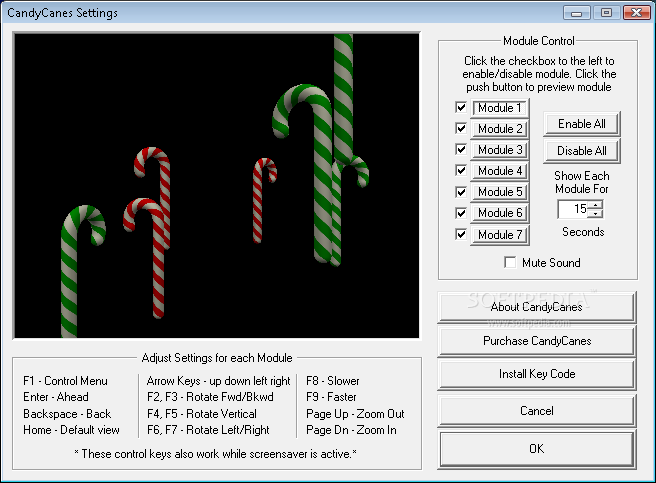The height and width of the screenshot is (483, 656).
Task: Preview Module 2 with its push button
Action: (x=500, y=129)
